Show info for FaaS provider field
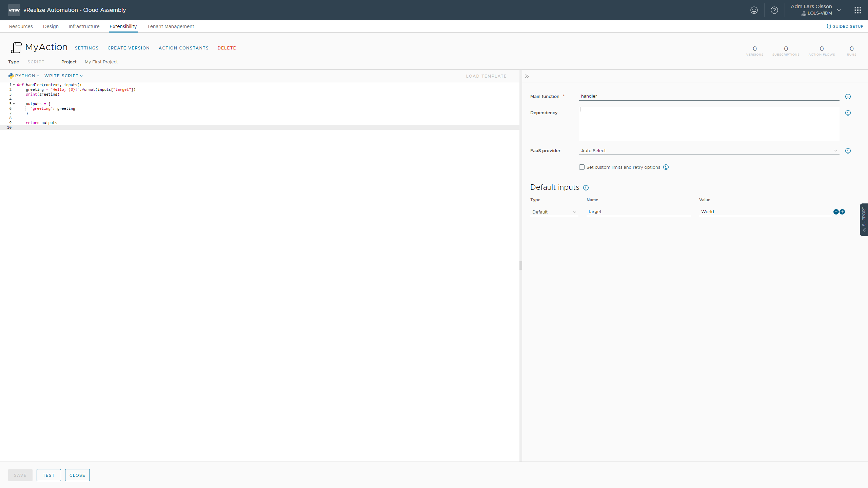Viewport: 868px width, 488px height. 848,151
